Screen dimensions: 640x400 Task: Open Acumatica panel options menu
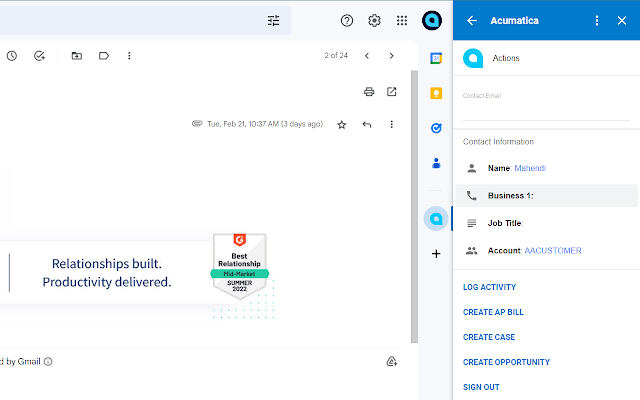597,20
